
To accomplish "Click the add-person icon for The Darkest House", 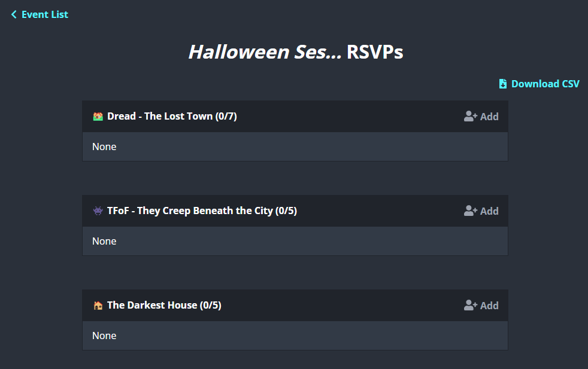I will [x=470, y=306].
